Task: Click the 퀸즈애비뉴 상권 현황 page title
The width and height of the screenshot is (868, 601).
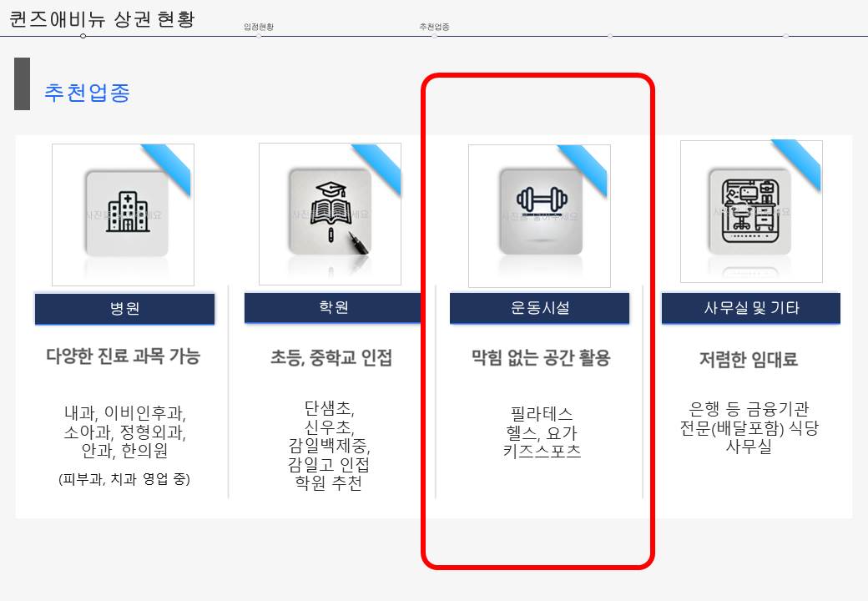Action: [103, 19]
